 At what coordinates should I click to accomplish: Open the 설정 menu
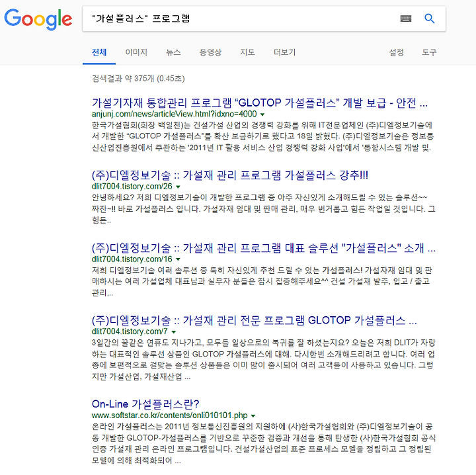[397, 52]
